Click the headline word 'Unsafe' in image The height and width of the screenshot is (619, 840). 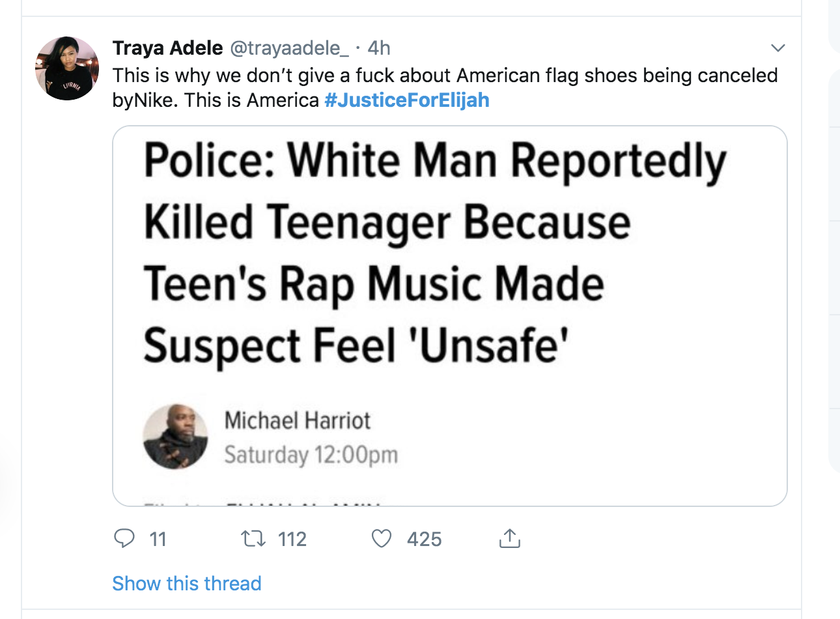coord(488,345)
